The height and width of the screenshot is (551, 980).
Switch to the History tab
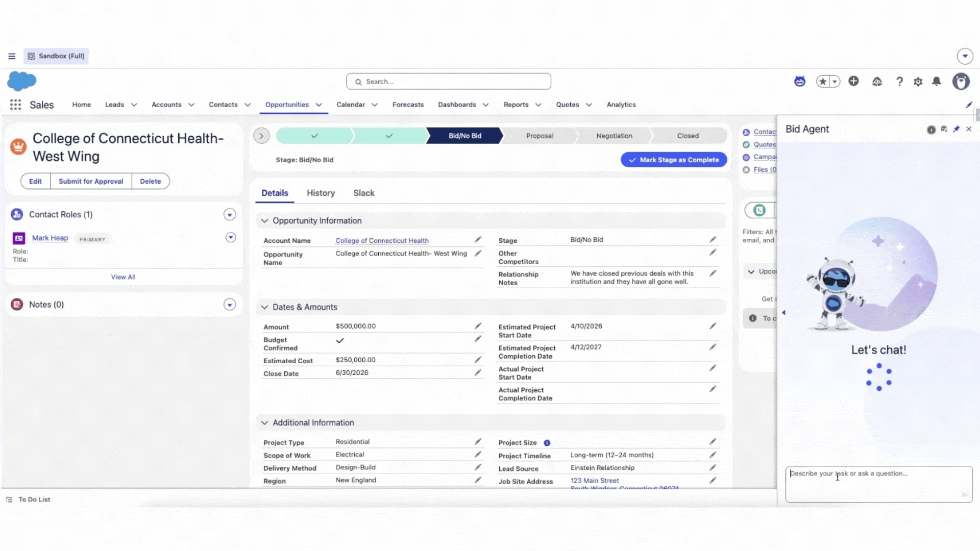tap(321, 193)
